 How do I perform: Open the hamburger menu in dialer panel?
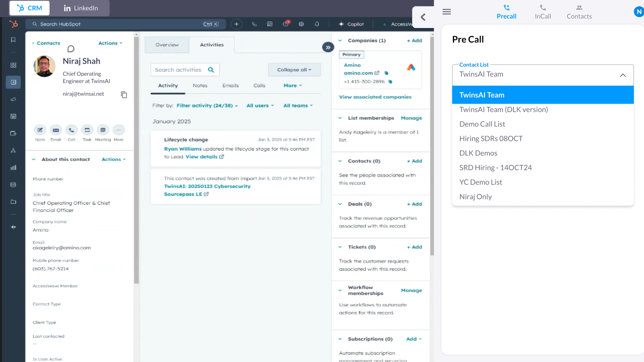click(x=446, y=12)
